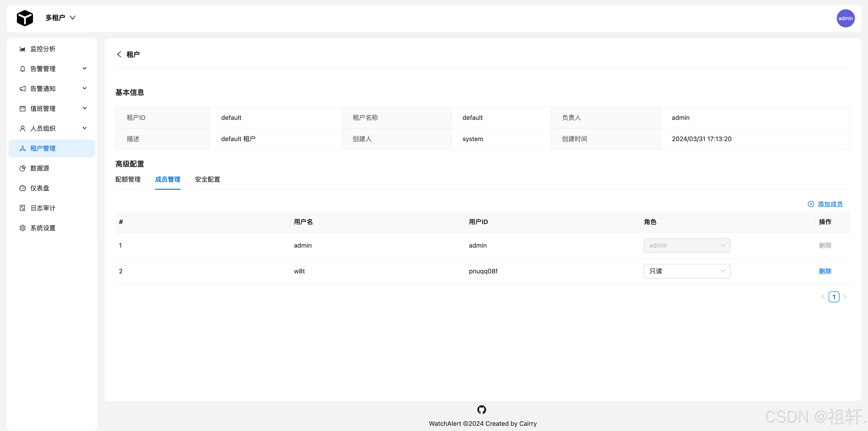868x431 pixels.
Task: Click footer text WatchAlert ©2024 Created by Cairry
Action: pos(483,424)
